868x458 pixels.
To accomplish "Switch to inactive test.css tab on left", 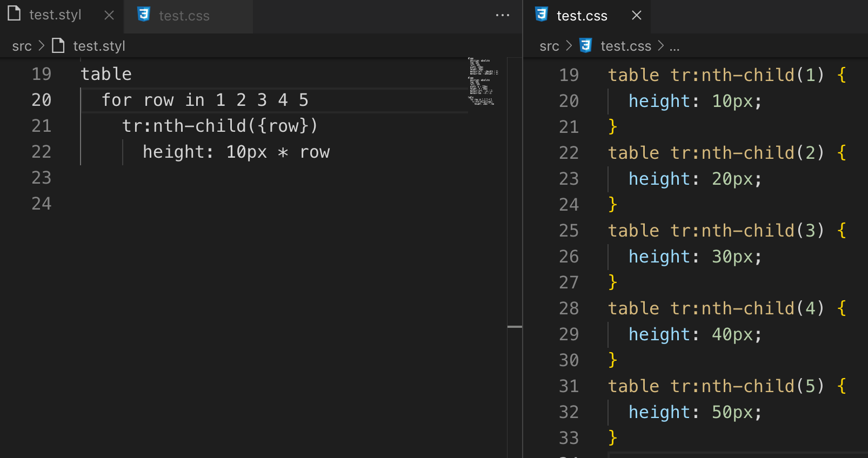I will point(184,16).
